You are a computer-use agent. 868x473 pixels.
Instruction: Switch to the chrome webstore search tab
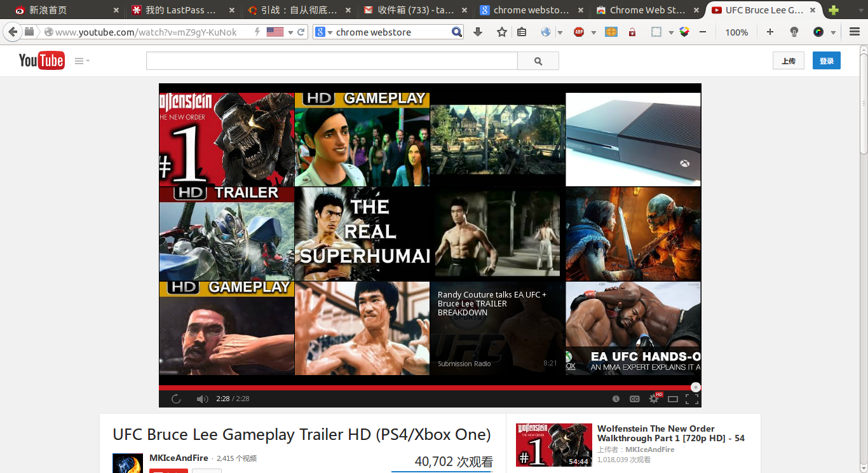click(x=531, y=10)
